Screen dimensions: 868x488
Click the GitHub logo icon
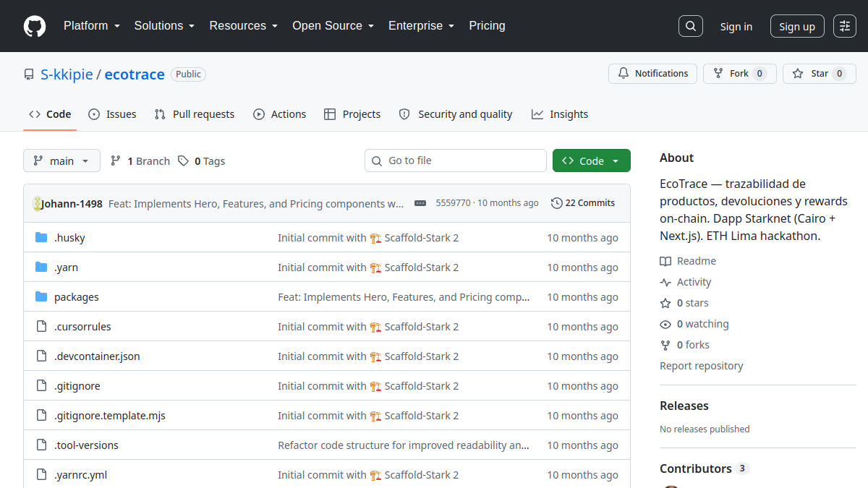click(x=35, y=26)
